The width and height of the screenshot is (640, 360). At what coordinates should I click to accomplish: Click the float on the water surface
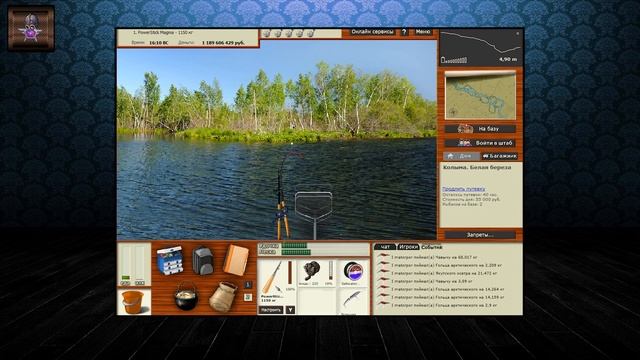click(x=291, y=144)
